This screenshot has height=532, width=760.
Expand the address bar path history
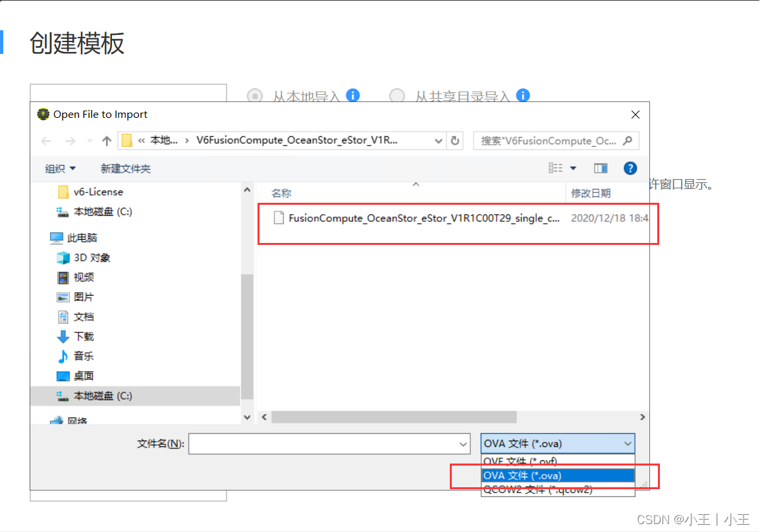[438, 141]
